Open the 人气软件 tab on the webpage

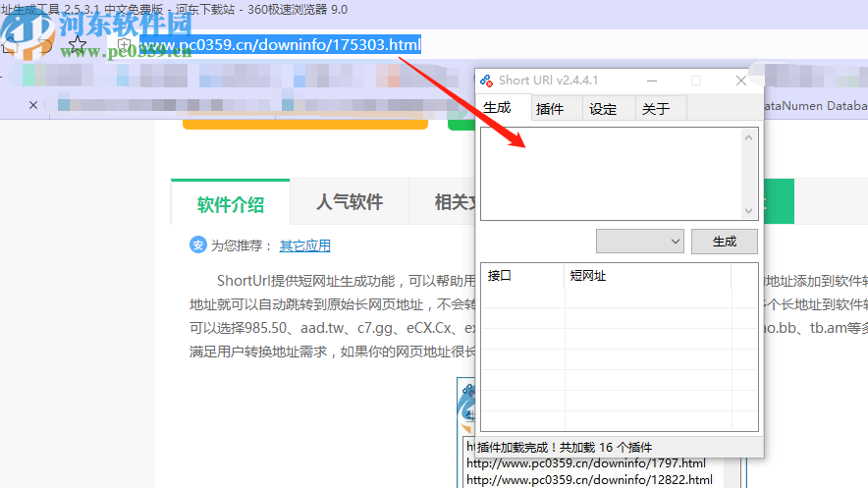(x=350, y=202)
